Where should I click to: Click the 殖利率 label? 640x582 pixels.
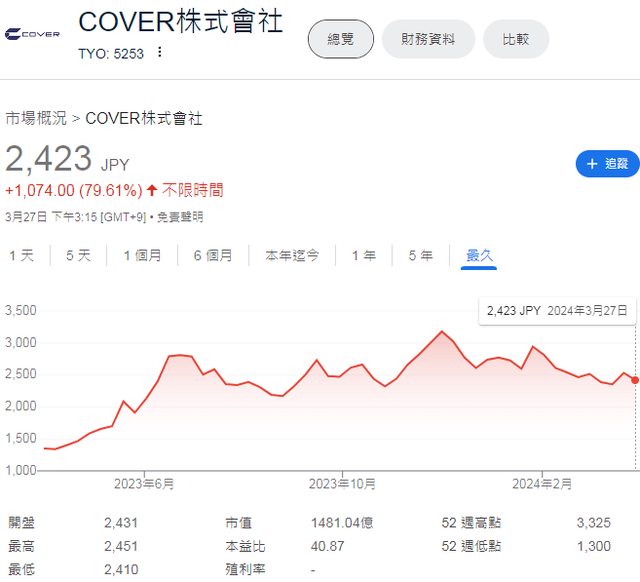245,569
